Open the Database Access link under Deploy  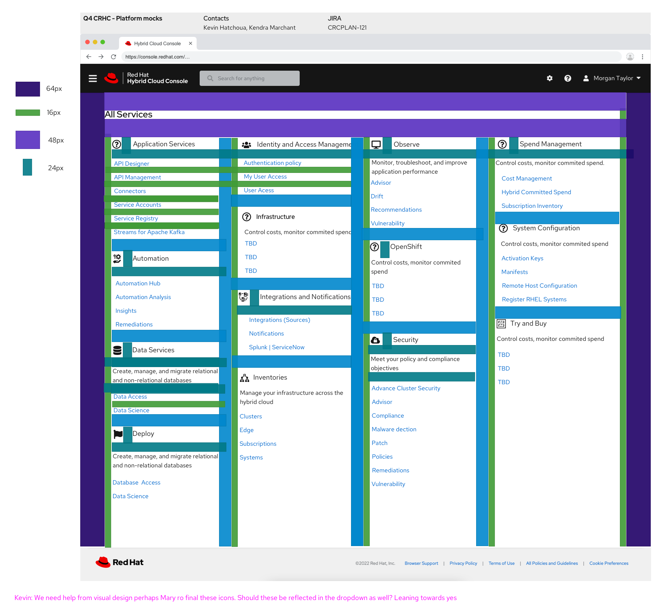point(137,482)
